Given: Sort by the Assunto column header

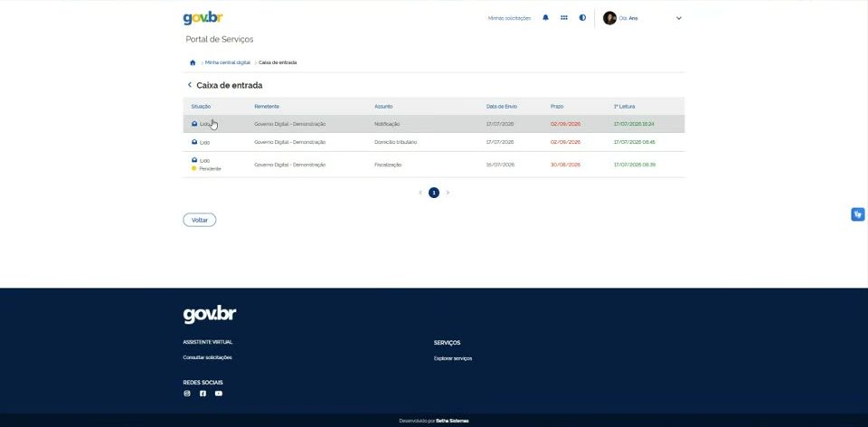Looking at the screenshot, I should [x=383, y=107].
